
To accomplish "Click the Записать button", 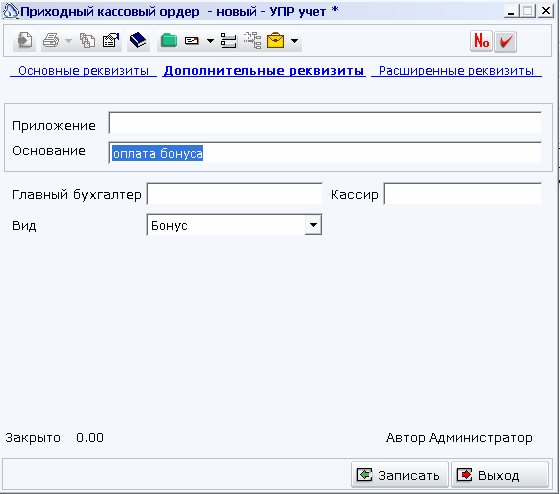I will point(399,475).
